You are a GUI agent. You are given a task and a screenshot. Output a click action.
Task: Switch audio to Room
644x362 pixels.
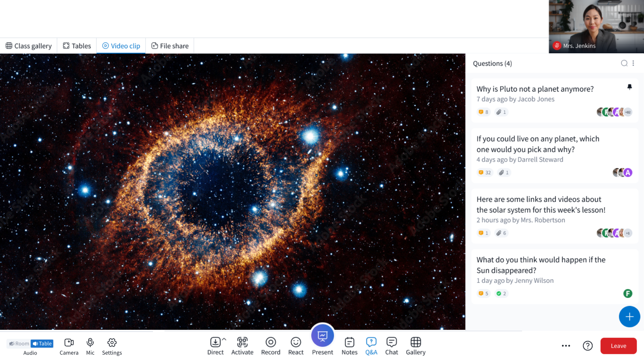click(x=19, y=344)
